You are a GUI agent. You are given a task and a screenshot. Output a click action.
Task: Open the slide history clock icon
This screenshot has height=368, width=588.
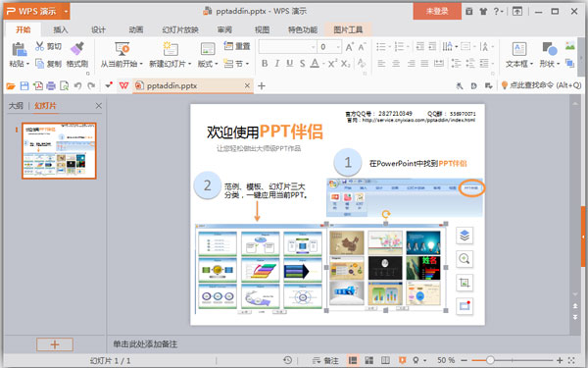[x=287, y=360]
